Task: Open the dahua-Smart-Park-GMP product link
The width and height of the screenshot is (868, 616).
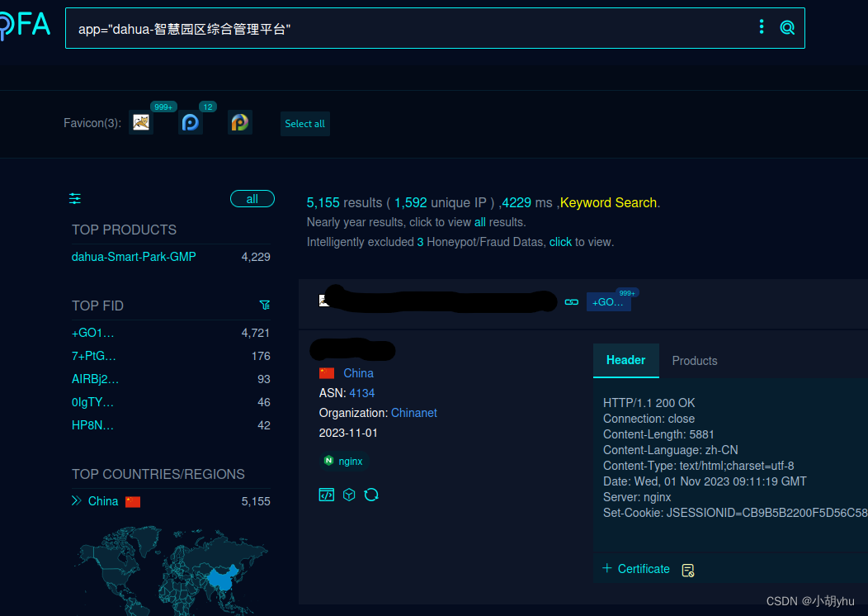Action: click(134, 257)
